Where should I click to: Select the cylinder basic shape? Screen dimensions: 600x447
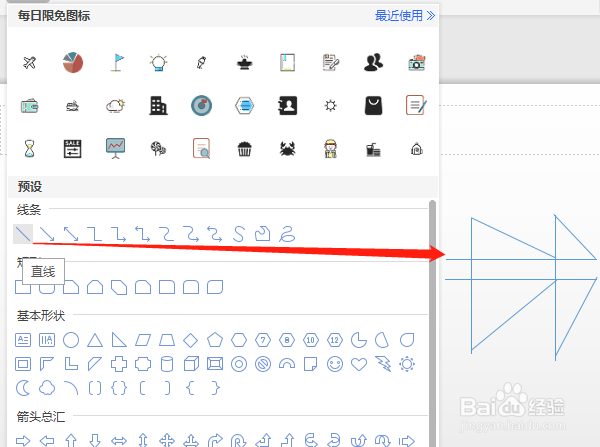[x=167, y=364]
